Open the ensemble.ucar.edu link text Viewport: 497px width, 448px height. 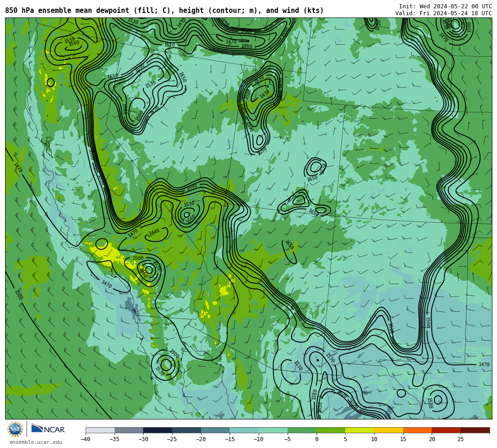tap(36, 442)
